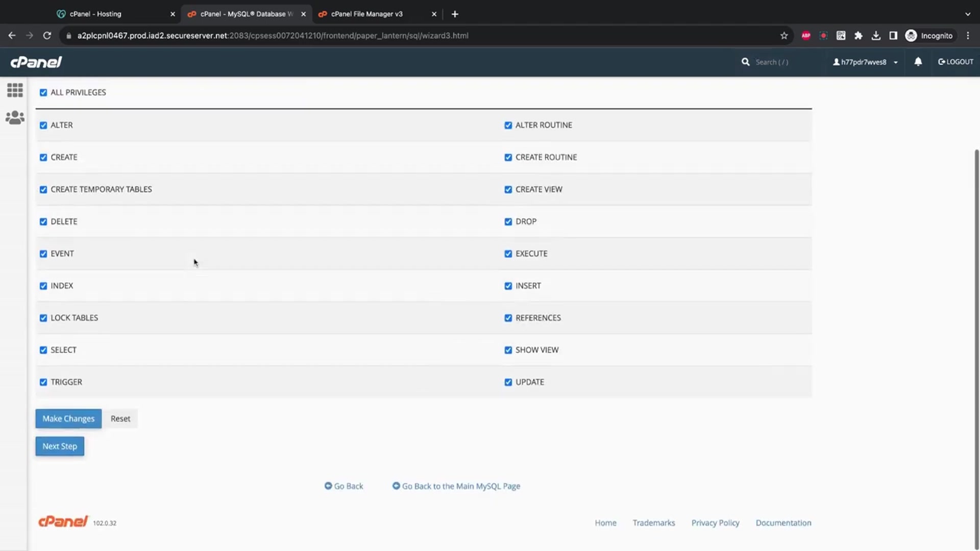Open a new browser tab
The height and width of the screenshot is (551, 980).
tap(455, 14)
